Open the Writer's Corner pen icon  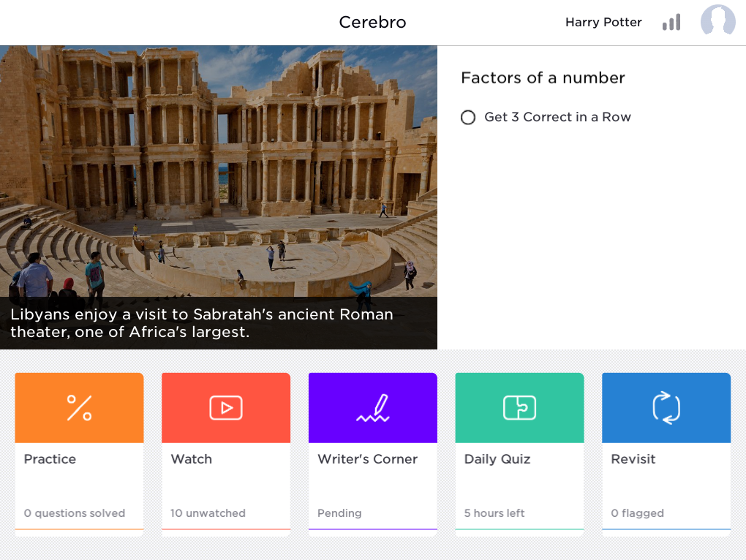(x=373, y=408)
